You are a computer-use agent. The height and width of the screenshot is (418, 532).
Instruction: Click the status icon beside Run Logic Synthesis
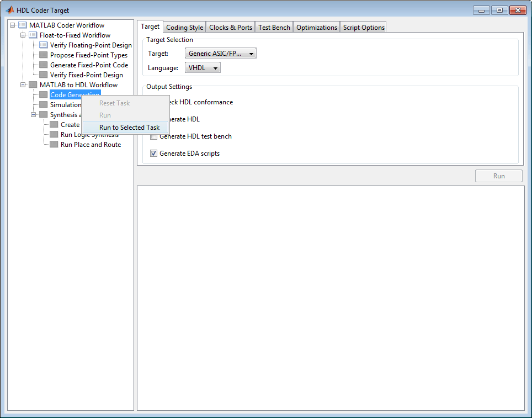tap(54, 134)
